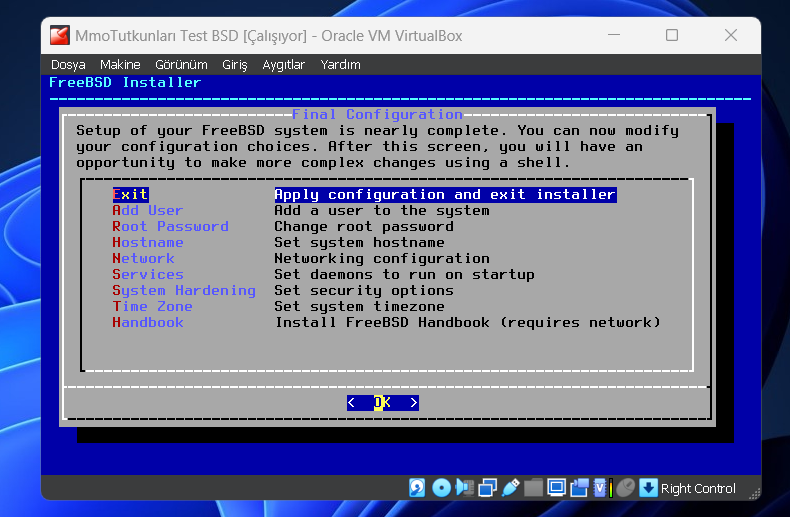
Task: Click the OK button in installer dialog
Action: tap(382, 402)
